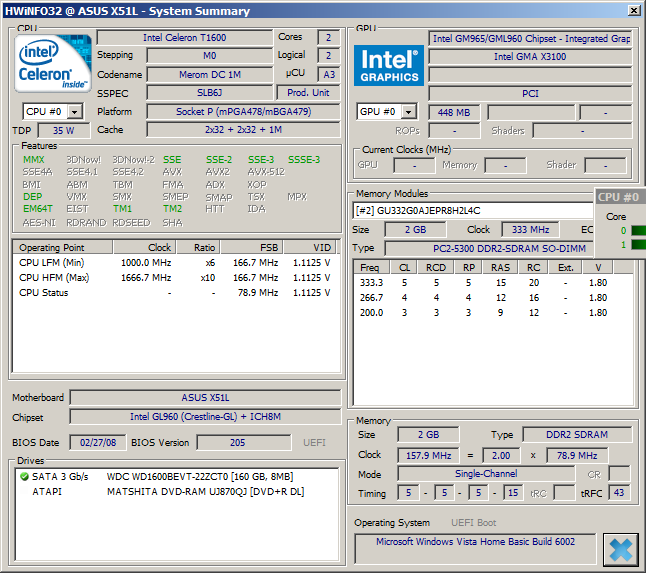The height and width of the screenshot is (573, 646).
Task: Click the Intel Graphics logo
Action: point(389,65)
